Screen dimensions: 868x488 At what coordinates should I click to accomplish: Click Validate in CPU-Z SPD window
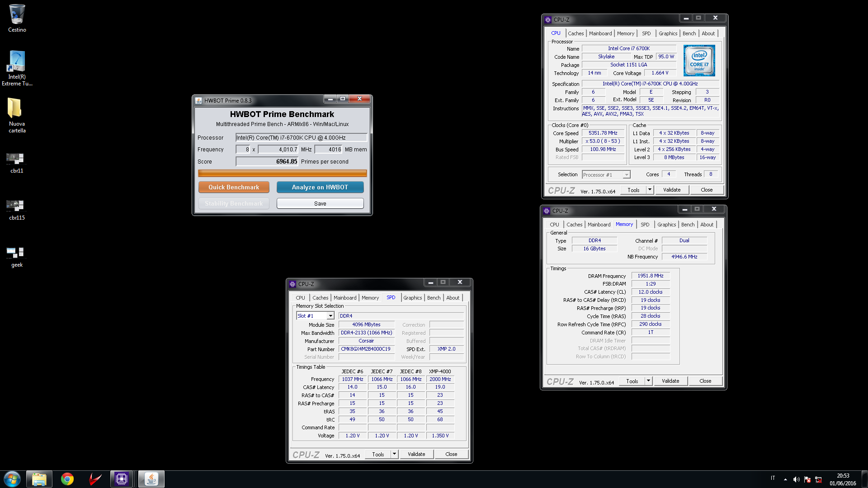point(416,454)
